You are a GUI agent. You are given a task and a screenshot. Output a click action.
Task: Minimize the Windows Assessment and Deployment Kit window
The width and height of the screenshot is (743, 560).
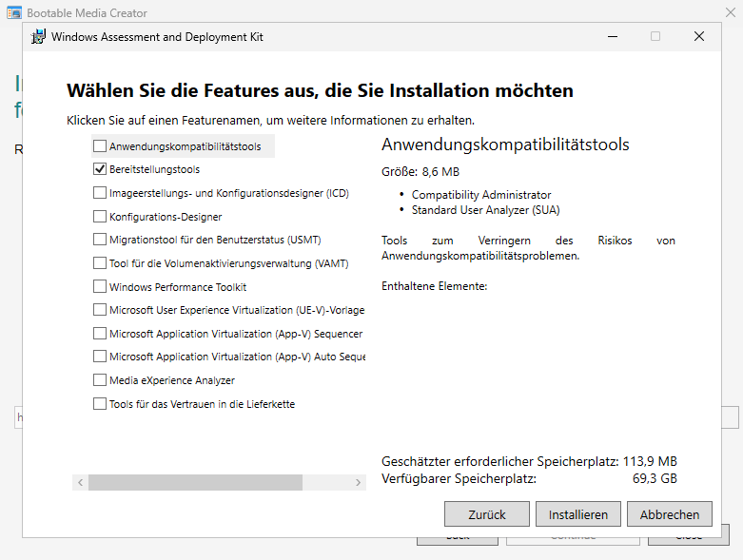[613, 36]
